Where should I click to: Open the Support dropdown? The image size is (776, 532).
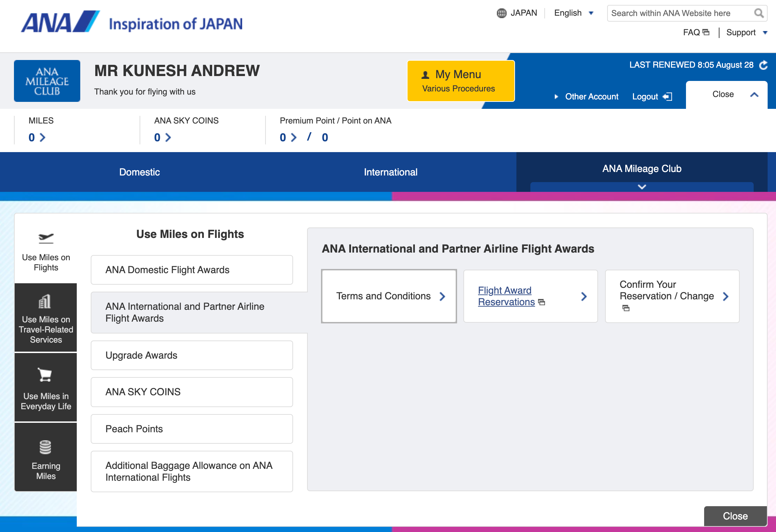(747, 32)
